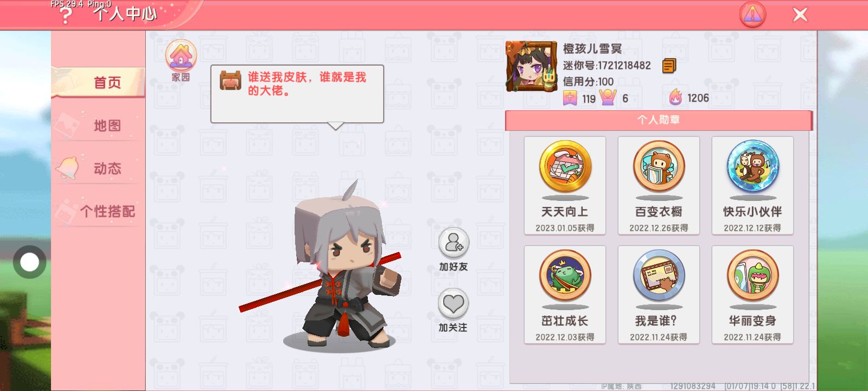Tap the floating white circle assistive button
Image resolution: width=868 pixels, height=391 pixels.
(x=29, y=262)
